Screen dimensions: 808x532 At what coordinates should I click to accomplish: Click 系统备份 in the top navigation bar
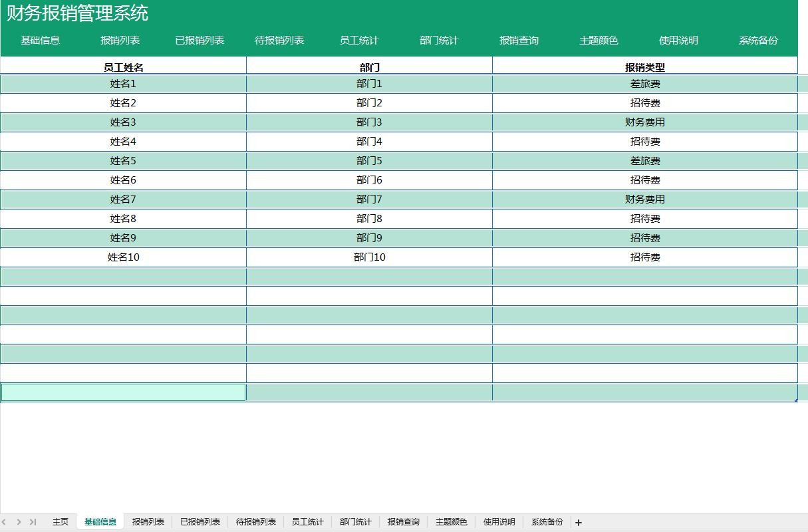point(758,41)
